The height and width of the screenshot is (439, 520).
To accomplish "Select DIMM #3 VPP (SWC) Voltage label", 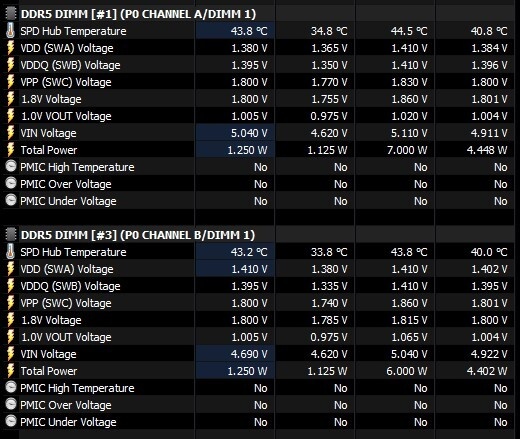I will [x=66, y=303].
